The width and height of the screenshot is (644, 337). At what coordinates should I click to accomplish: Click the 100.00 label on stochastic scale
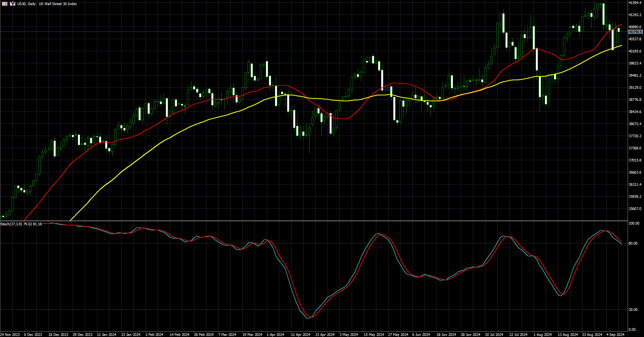click(634, 223)
